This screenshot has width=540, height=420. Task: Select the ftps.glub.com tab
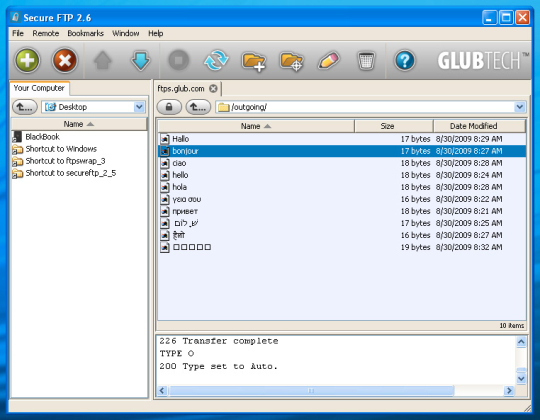(181, 89)
